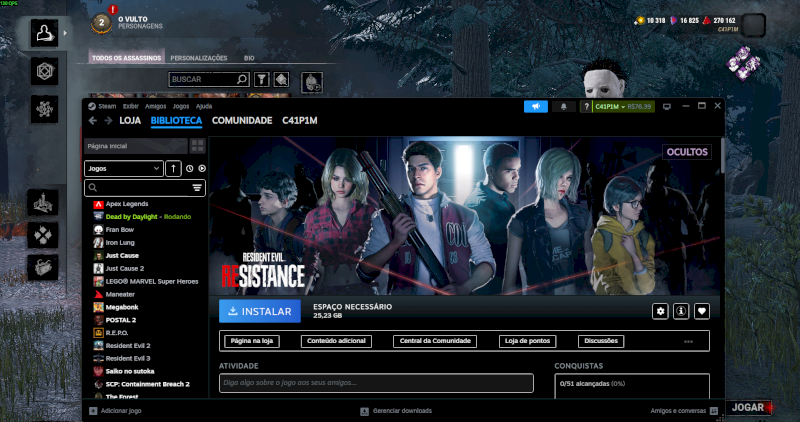
Task: Click Dead by Daylight player level badge
Action: pyautogui.click(x=102, y=23)
